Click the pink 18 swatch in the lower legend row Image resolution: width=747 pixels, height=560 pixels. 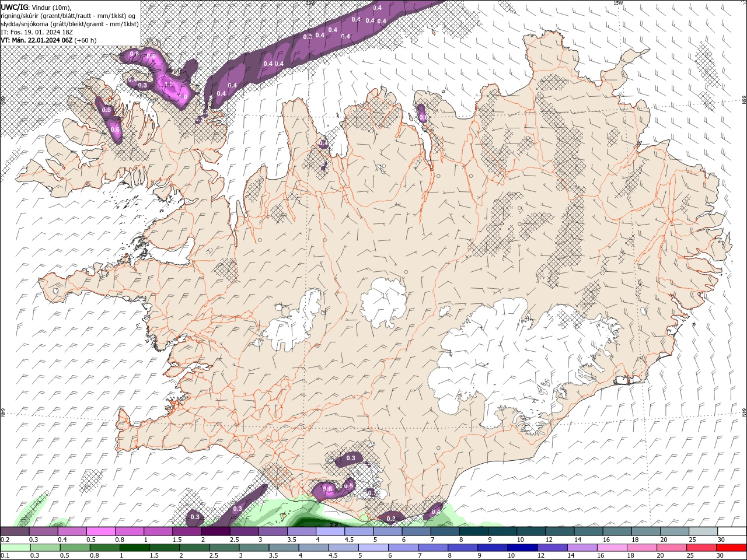[x=641, y=548]
